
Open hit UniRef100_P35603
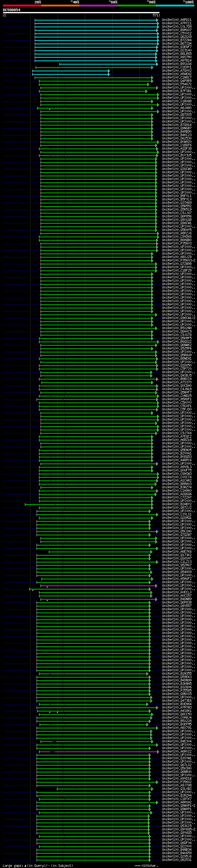point(176,243)
